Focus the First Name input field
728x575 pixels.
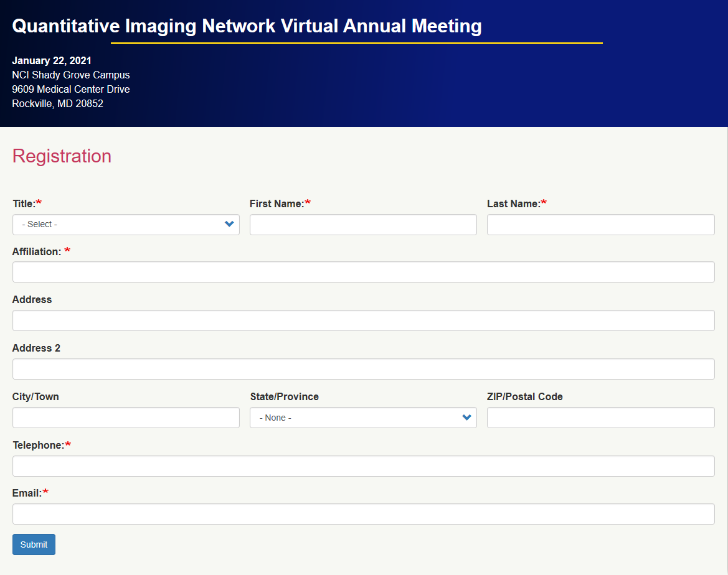(363, 225)
